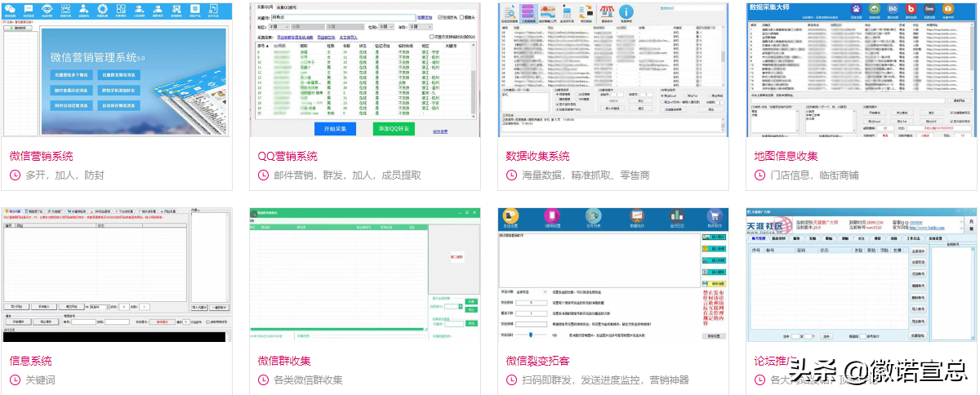Toggle 过滤重复号码 checkbox in 数据采集大师
Image resolution: width=980 pixels, height=395 pixels.
click(952, 113)
